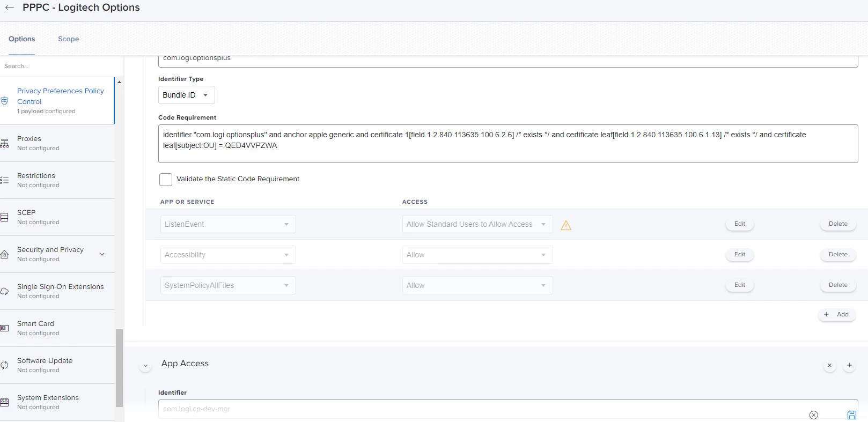Image resolution: width=868 pixels, height=422 pixels.
Task: Edit the ListenEvent row
Action: (740, 224)
